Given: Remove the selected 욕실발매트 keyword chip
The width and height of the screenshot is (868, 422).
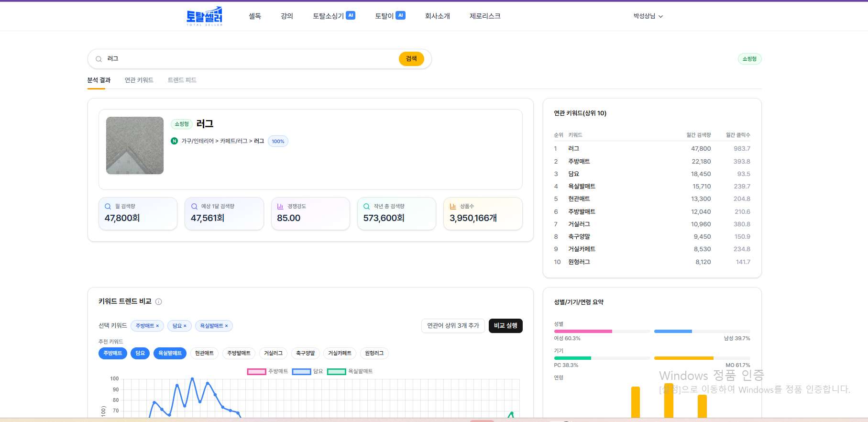Looking at the screenshot, I should coord(226,326).
